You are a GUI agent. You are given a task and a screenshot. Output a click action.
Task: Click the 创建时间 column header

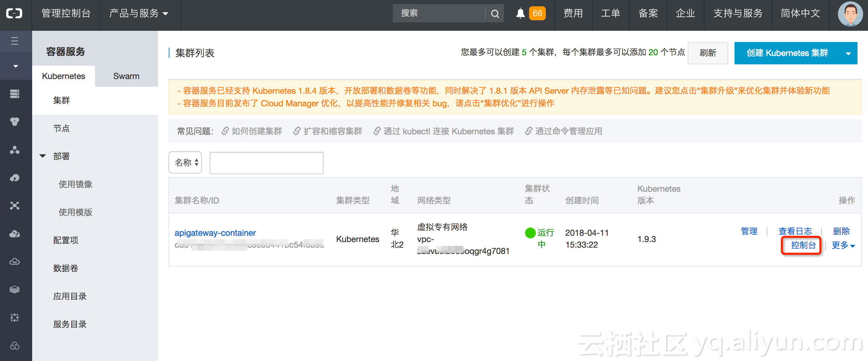[582, 200]
